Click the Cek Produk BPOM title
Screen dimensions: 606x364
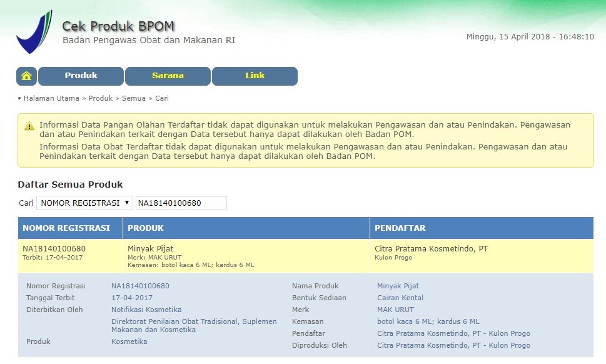pos(118,26)
